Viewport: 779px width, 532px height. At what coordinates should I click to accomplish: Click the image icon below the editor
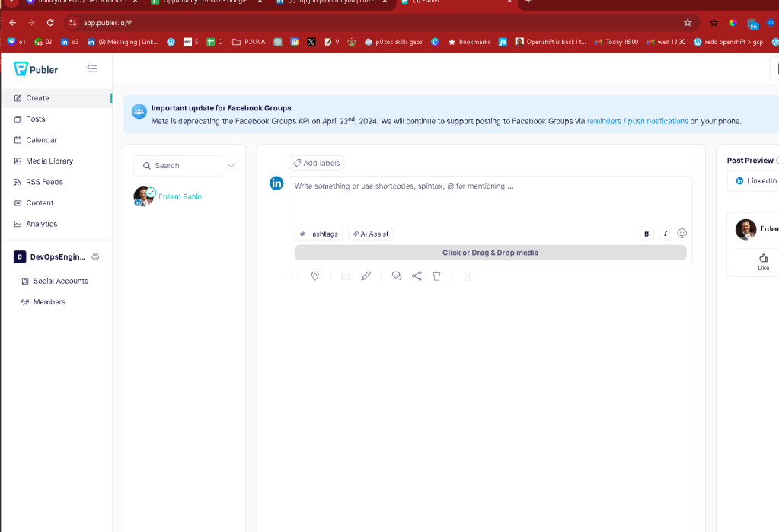346,276
